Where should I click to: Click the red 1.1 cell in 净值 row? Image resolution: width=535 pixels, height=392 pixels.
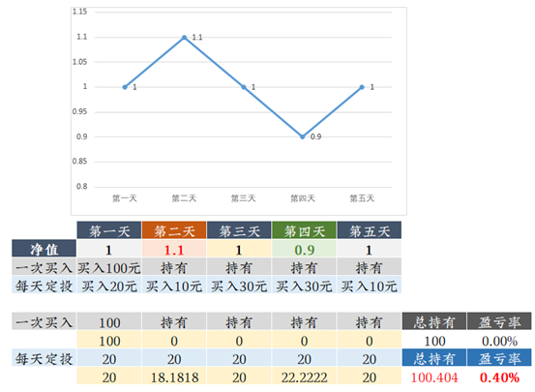[x=174, y=249]
